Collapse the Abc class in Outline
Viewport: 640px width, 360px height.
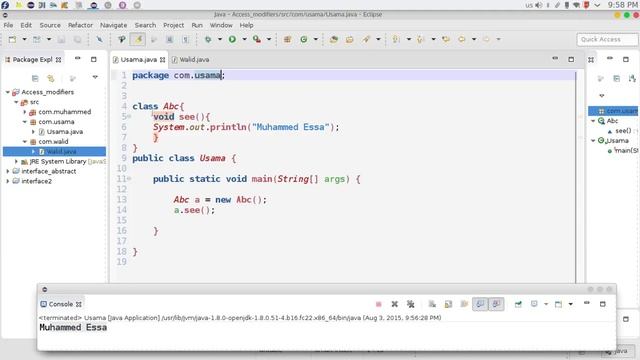(593, 121)
